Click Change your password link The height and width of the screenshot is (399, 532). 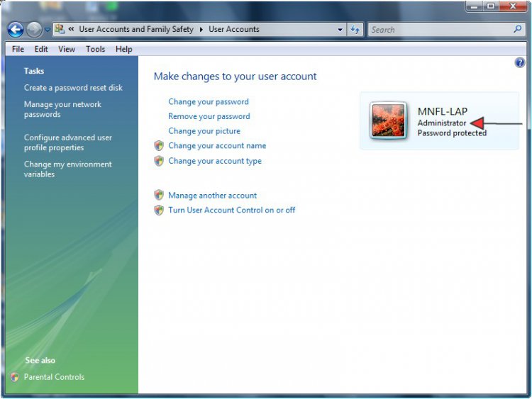(208, 102)
